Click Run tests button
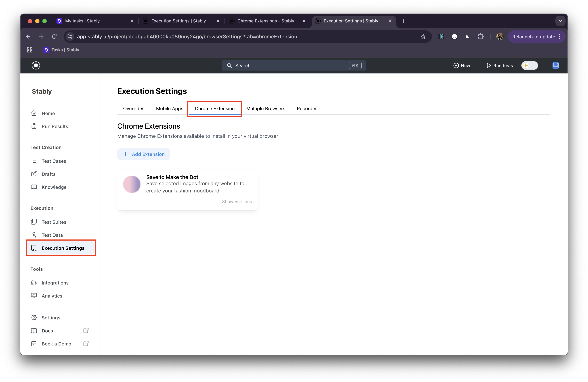588x382 pixels. pyautogui.click(x=499, y=65)
